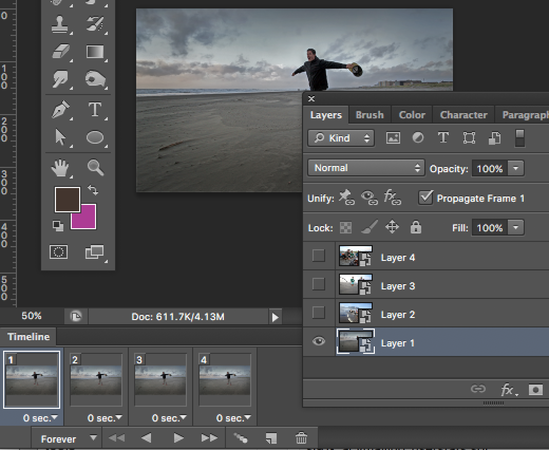Screen dimensions: 549x450
Task: Select the Eraser tool
Action: (x=60, y=52)
